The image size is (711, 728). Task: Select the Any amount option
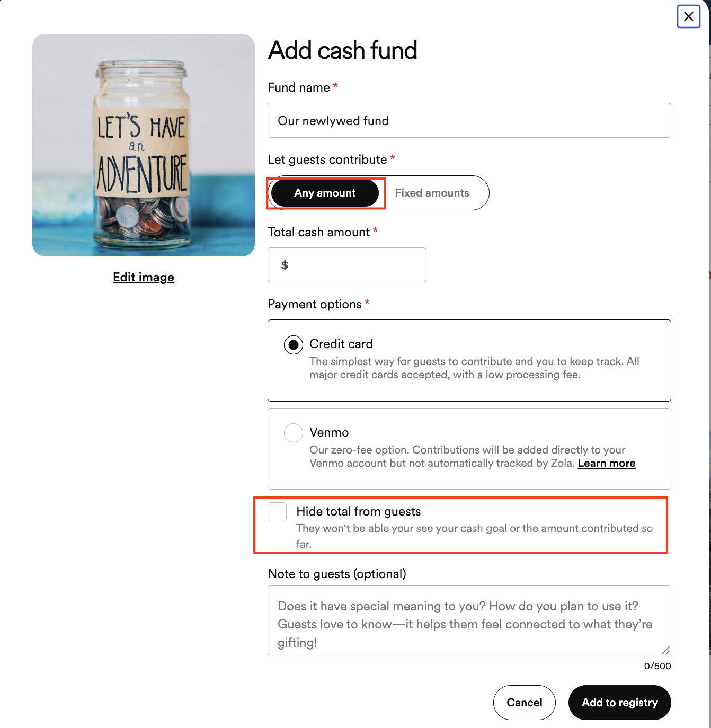[x=325, y=193]
